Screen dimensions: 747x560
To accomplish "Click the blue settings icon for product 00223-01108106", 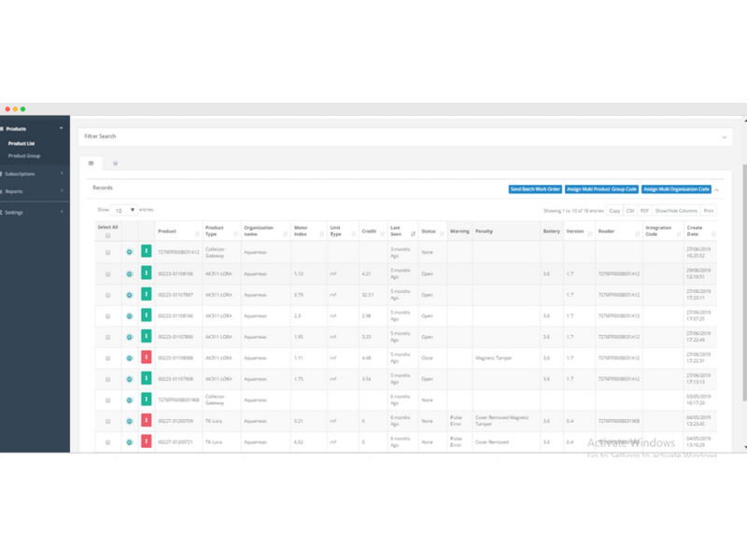I will point(129,273).
